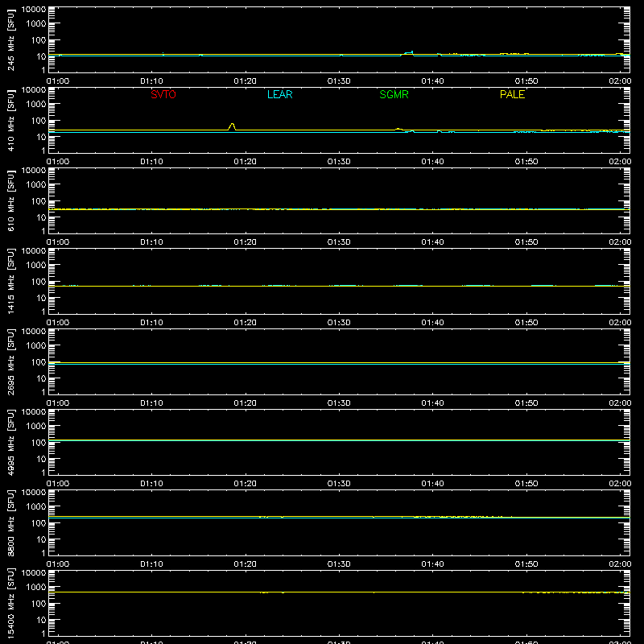Image resolution: width=644 pixels, height=644 pixels.
Task: Click the 10000 y-axis value on 8800 MHz panel
Action: point(34,493)
